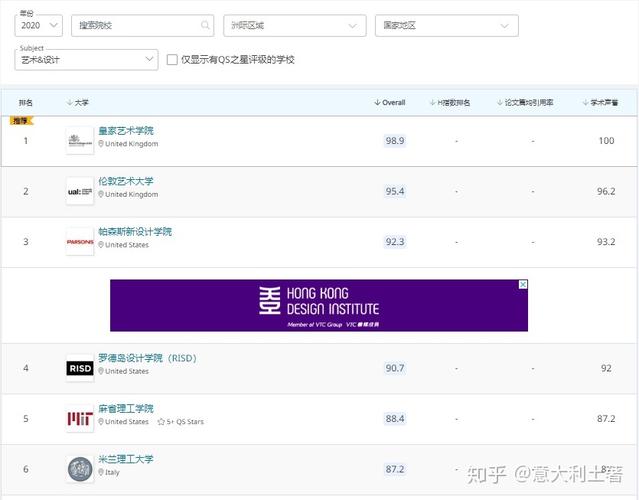Click the 推荐 tag on rank 1
This screenshot has height=500, width=639.
tap(21, 121)
